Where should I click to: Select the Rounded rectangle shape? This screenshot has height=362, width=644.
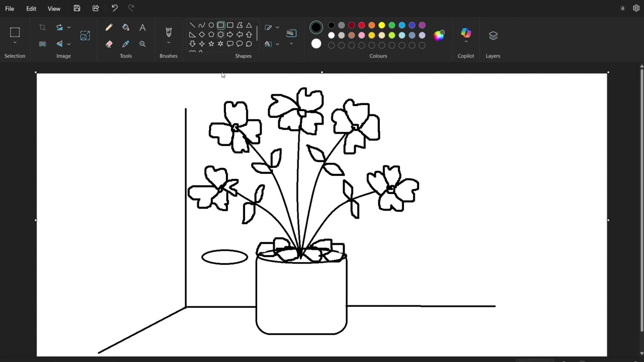(230, 25)
